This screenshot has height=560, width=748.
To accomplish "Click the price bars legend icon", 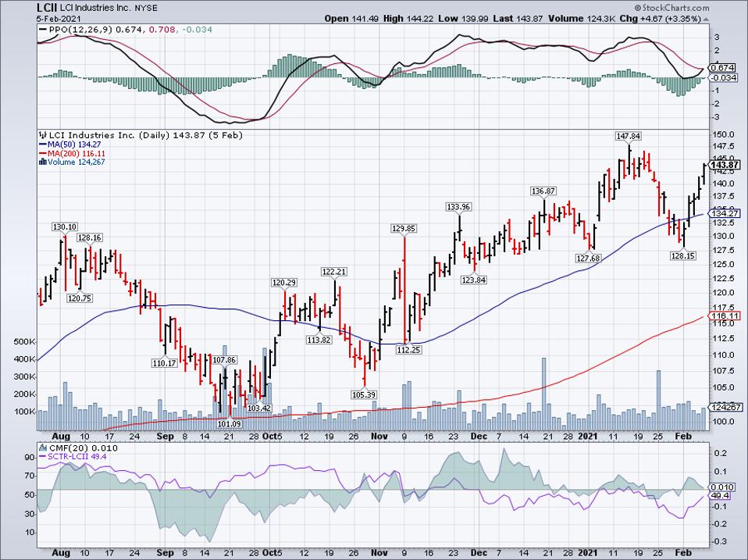I will click(42, 135).
